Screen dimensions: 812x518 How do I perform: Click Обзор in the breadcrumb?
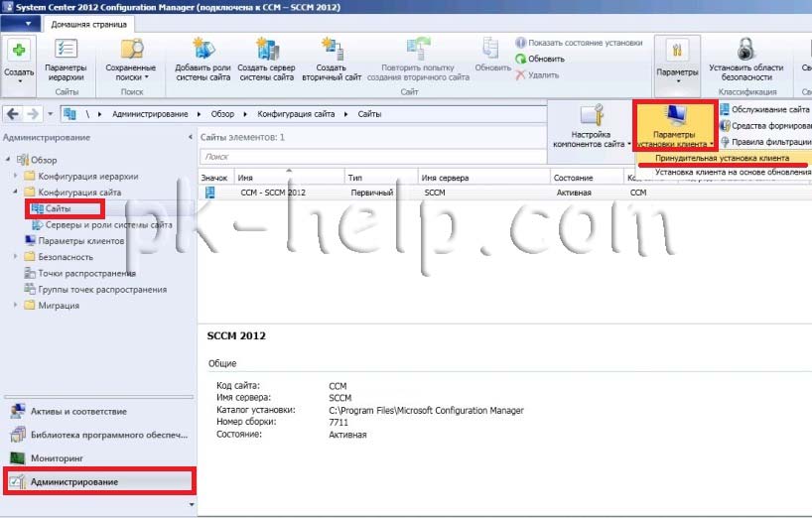click(x=222, y=114)
